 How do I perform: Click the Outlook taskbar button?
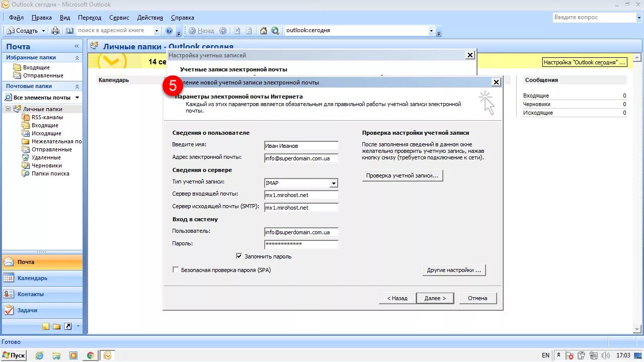pos(108,355)
